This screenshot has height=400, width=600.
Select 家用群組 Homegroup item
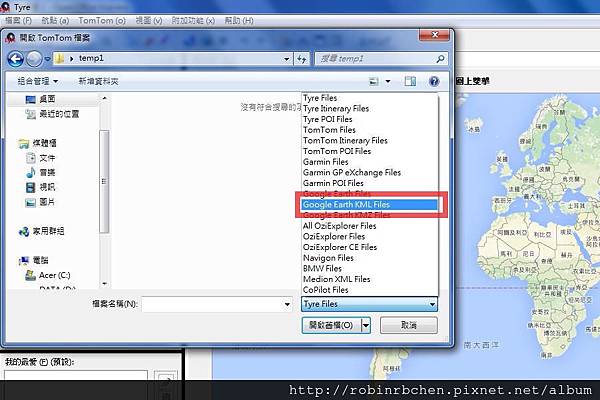click(x=41, y=231)
